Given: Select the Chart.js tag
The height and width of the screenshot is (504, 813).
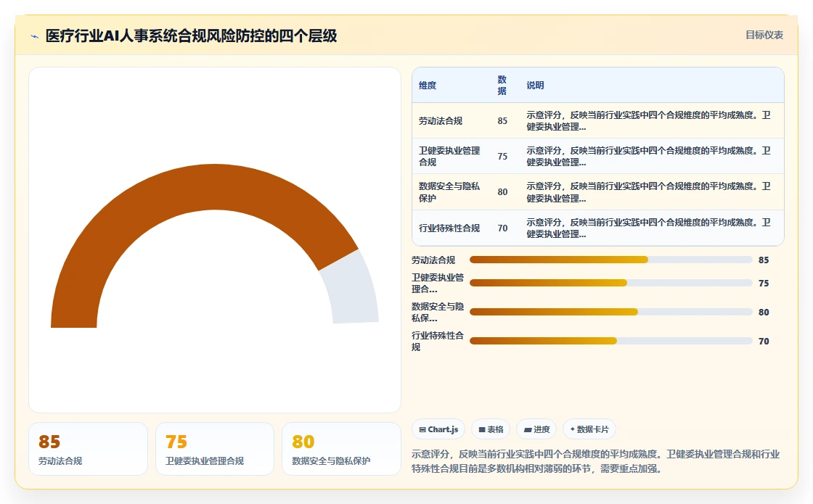Looking at the screenshot, I should point(438,429).
